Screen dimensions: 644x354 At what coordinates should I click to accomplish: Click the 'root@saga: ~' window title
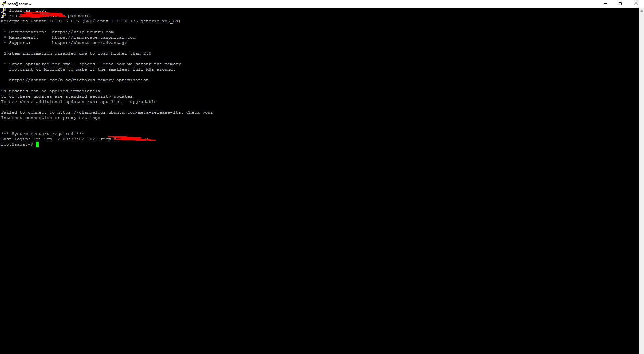coord(19,4)
